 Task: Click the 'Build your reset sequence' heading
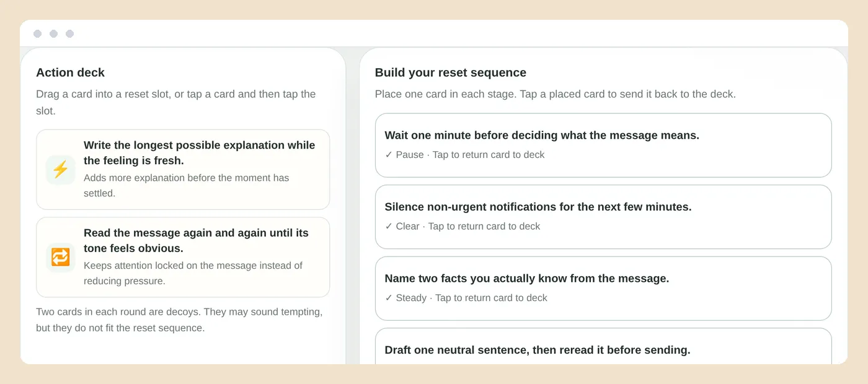point(451,72)
